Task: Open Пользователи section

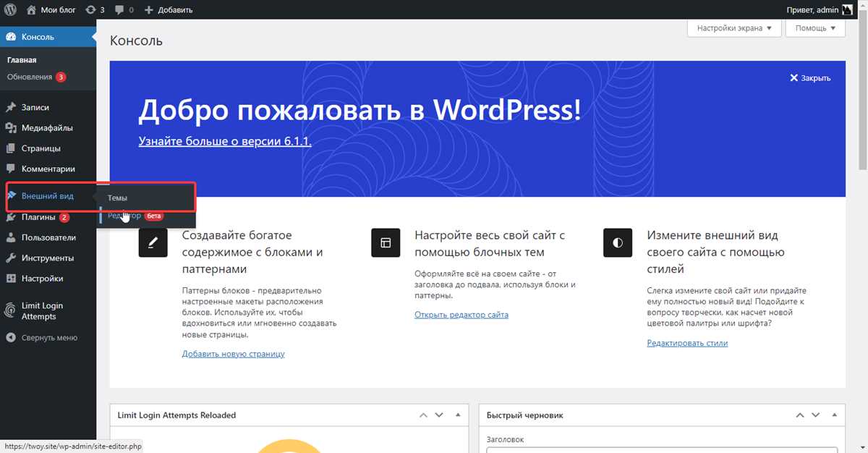Action: 48,237
